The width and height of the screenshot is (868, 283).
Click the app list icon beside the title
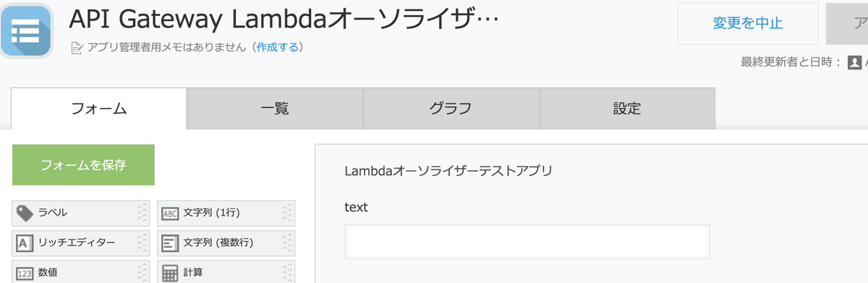click(27, 30)
